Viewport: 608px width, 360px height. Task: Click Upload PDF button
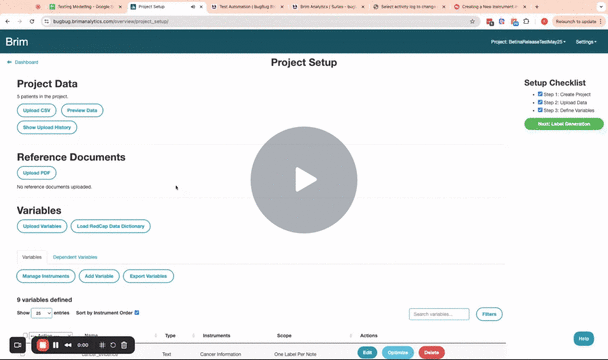[36, 173]
